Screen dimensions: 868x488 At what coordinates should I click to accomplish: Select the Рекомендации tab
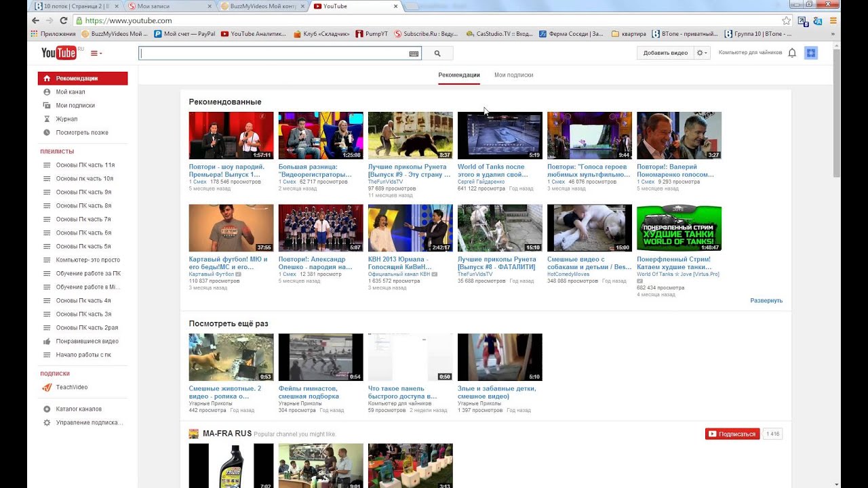pyautogui.click(x=458, y=75)
